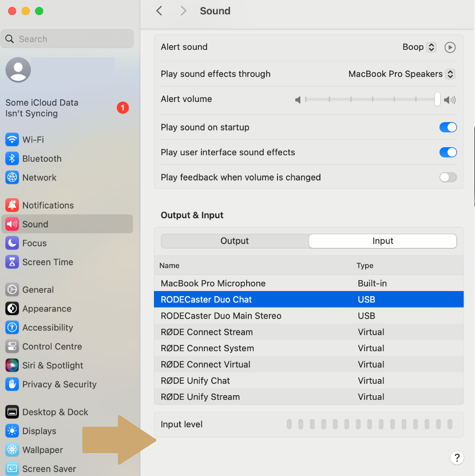Viewport: 475px width, 476px height.
Task: Click the window's green zoom button
Action: coord(39,11)
